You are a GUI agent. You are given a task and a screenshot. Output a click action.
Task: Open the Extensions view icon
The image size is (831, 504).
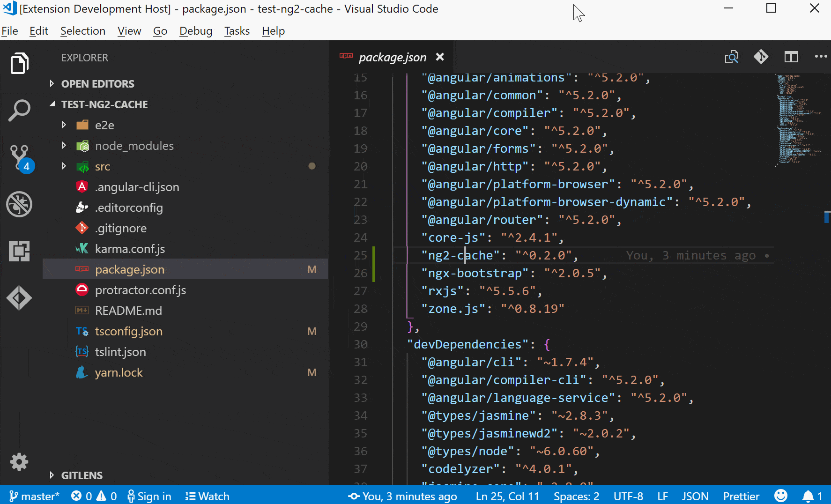[x=19, y=251]
